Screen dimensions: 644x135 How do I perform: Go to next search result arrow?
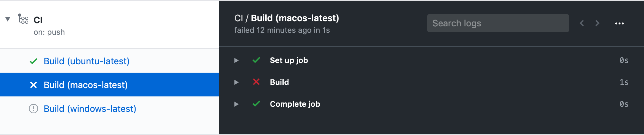[x=597, y=23]
